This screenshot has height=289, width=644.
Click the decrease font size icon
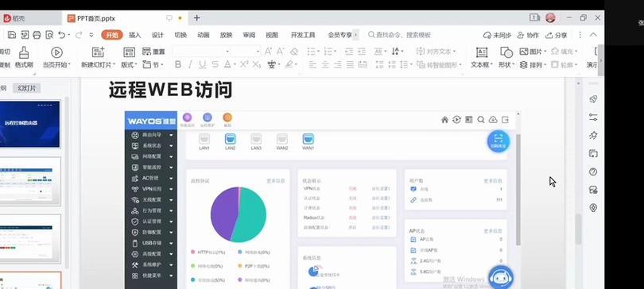pyautogui.click(x=281, y=52)
